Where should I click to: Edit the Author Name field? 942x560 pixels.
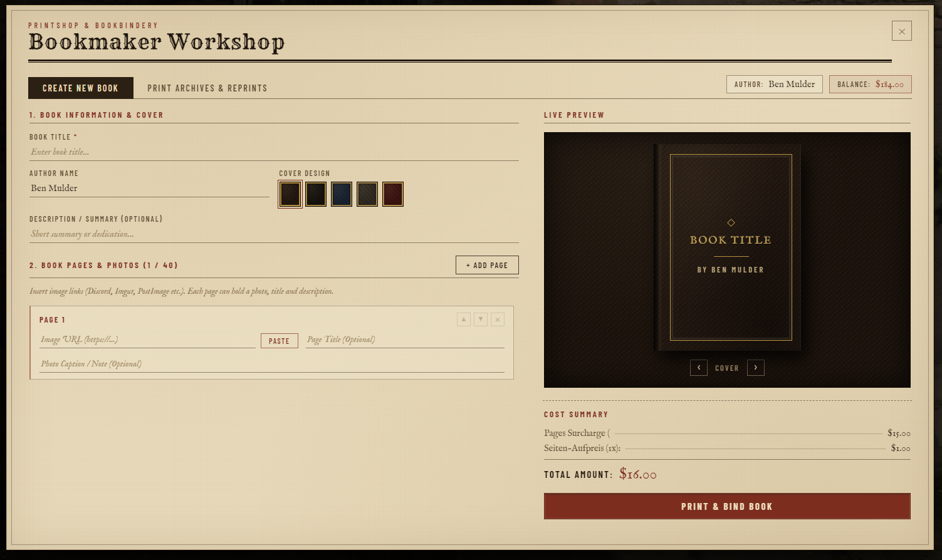point(149,189)
